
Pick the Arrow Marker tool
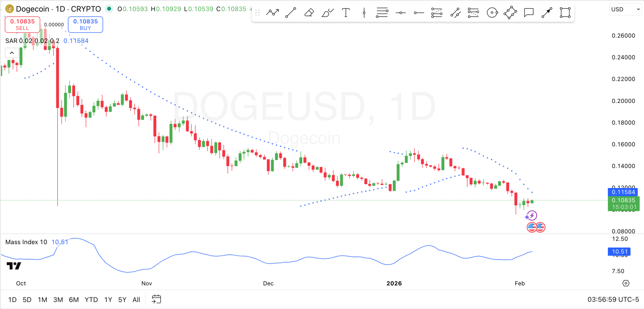coord(547,12)
